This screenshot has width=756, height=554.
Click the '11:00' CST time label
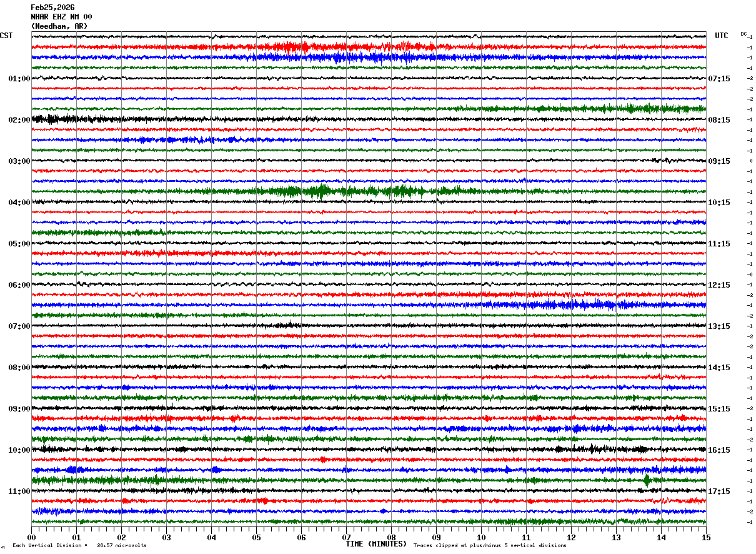click(x=19, y=491)
